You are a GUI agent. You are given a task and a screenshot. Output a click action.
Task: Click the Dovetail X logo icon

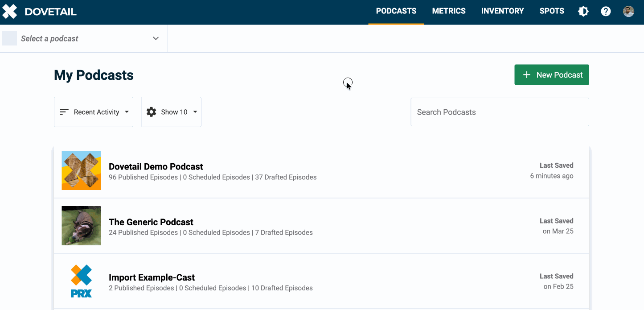[10, 12]
